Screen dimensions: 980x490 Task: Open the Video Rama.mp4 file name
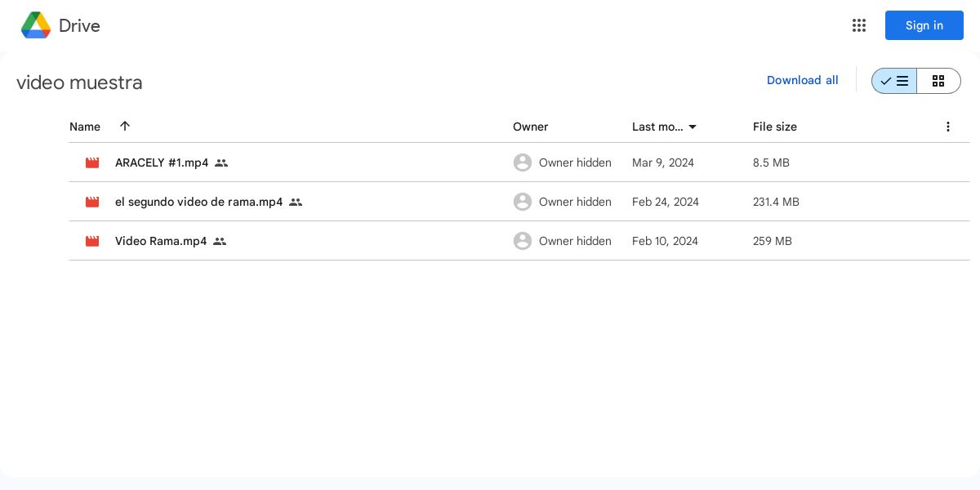[x=161, y=241]
